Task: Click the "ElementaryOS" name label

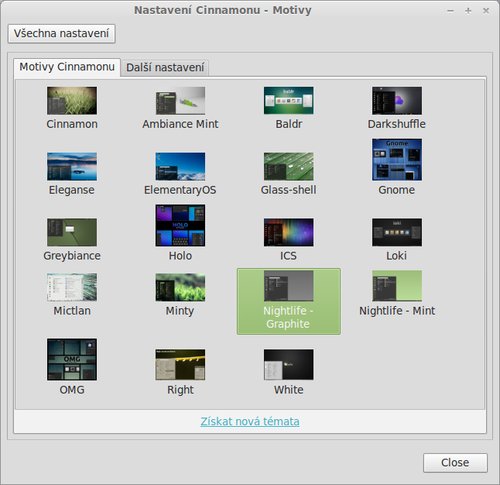Action: (180, 190)
